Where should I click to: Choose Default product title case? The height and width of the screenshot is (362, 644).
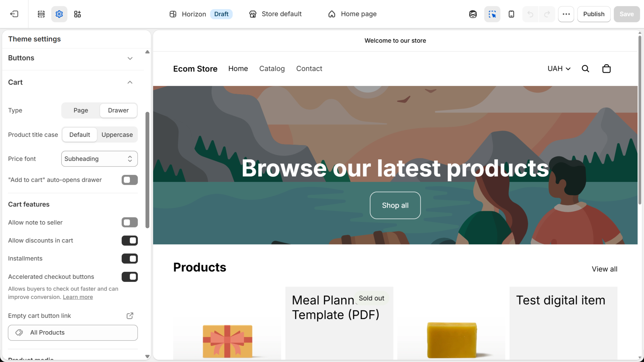[x=80, y=135]
